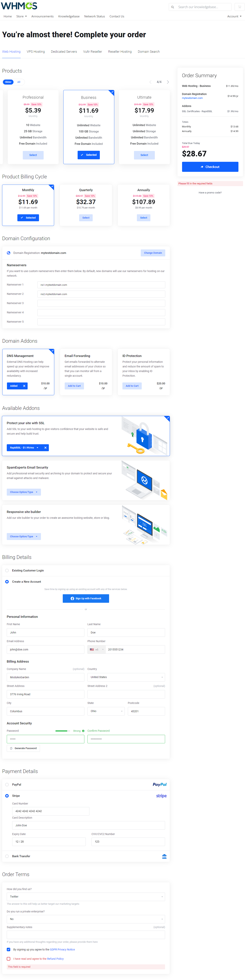Open the Country dropdown
245x980 pixels.
pos(126,677)
